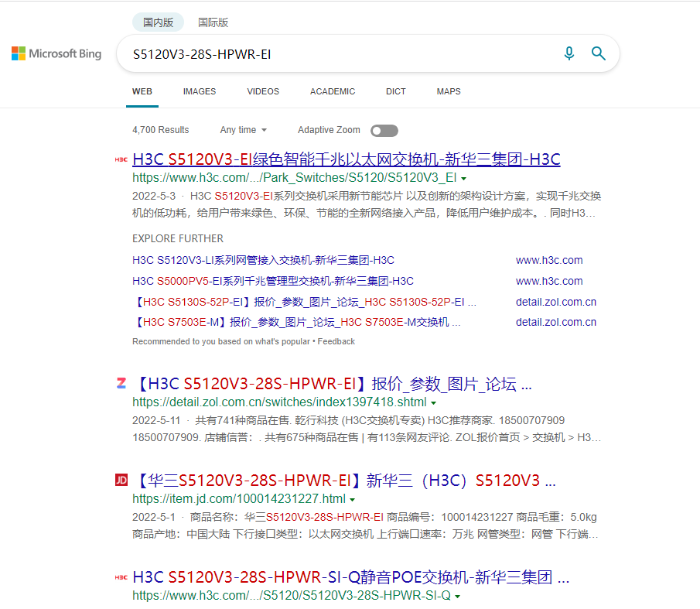Open the DICT tab
The height and width of the screenshot is (609, 700).
coord(395,91)
